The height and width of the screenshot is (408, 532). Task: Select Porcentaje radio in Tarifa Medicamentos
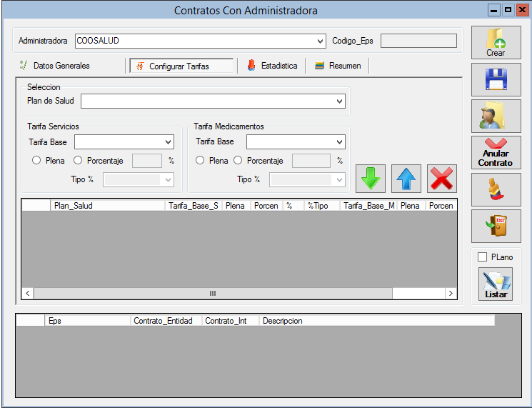(239, 161)
